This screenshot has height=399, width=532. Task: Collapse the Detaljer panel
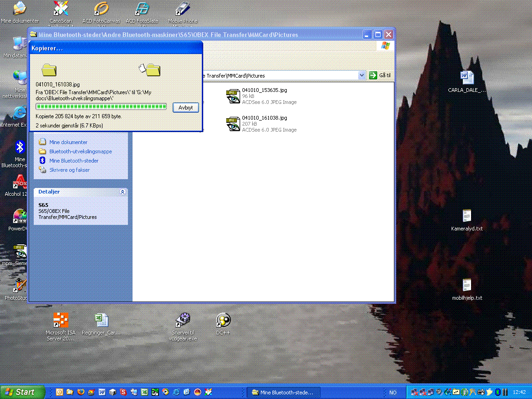[x=122, y=192]
